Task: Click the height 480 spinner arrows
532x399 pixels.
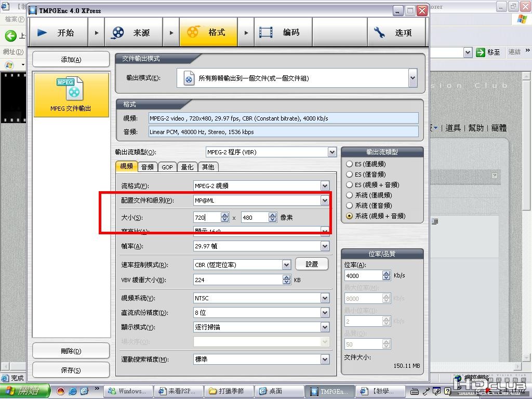Action: tap(273, 218)
